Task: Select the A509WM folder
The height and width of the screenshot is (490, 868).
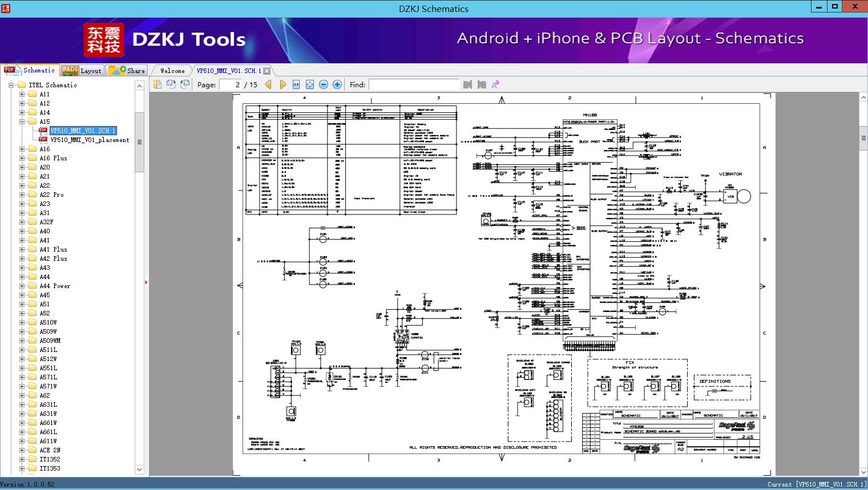Action: coord(50,341)
